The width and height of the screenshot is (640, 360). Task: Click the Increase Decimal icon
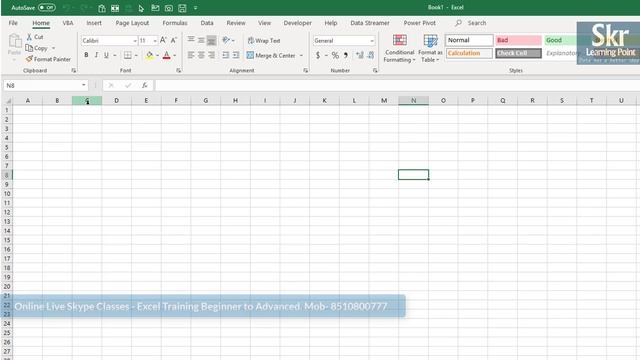click(360, 55)
